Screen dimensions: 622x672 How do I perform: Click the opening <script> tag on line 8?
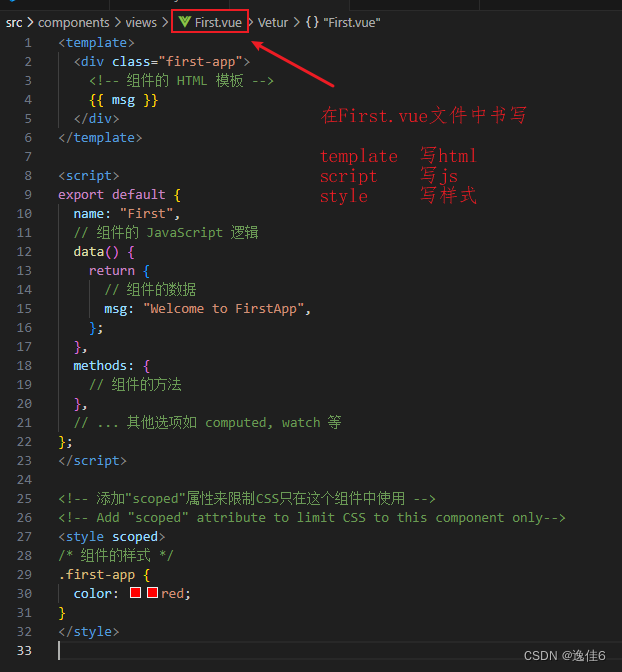click(89, 176)
